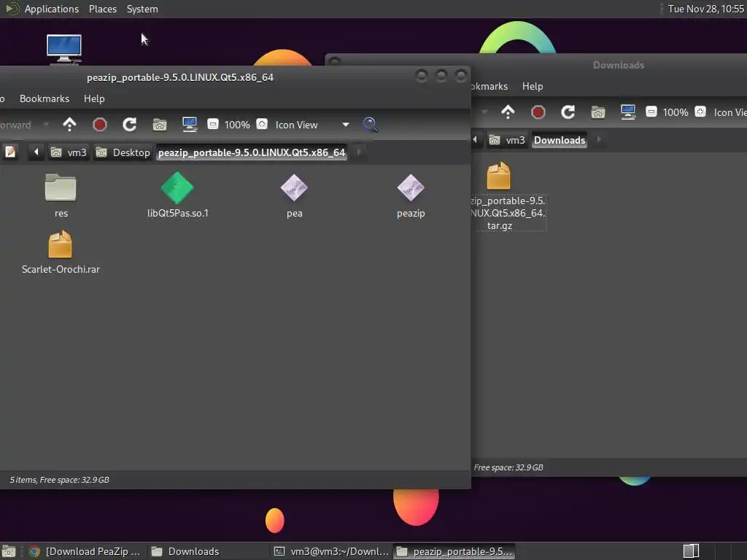The width and height of the screenshot is (747, 560).
Task: Click the show desktop button in taskbar
Action: [9, 551]
